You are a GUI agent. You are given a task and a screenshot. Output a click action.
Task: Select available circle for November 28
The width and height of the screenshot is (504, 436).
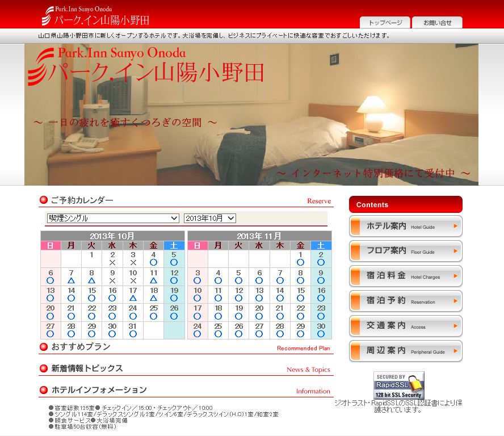tap(280, 334)
